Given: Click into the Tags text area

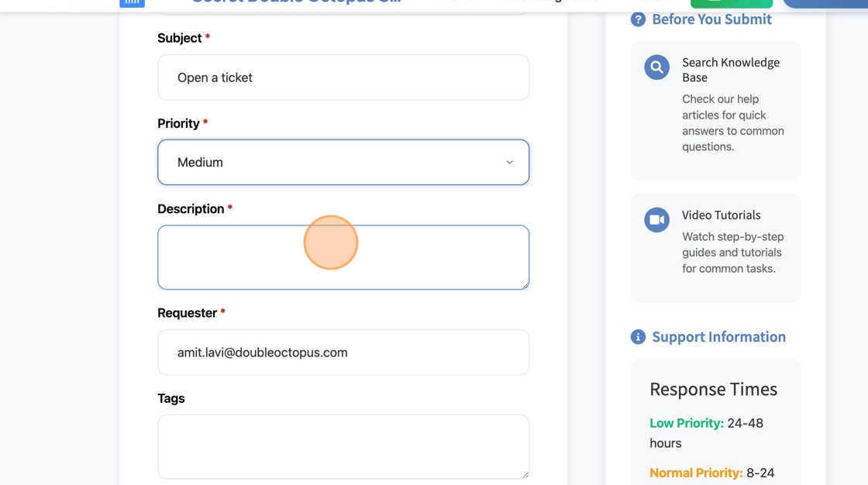Looking at the screenshot, I should coord(343,446).
